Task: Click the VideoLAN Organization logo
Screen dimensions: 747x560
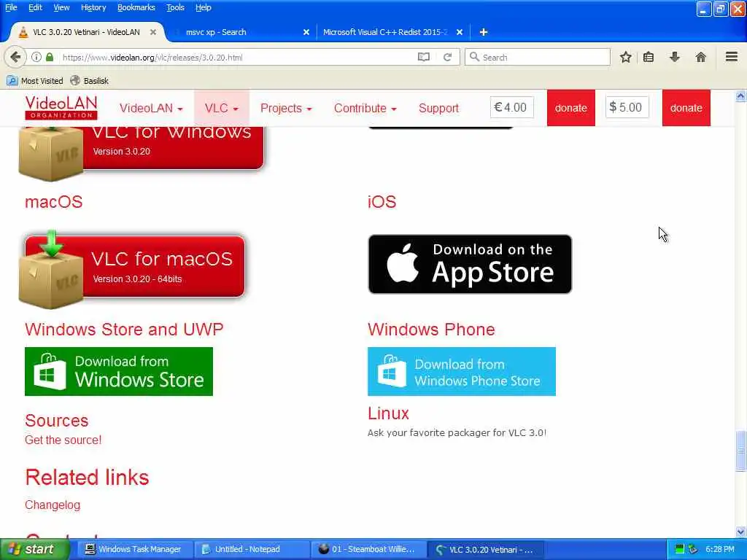Action: pyautogui.click(x=61, y=108)
